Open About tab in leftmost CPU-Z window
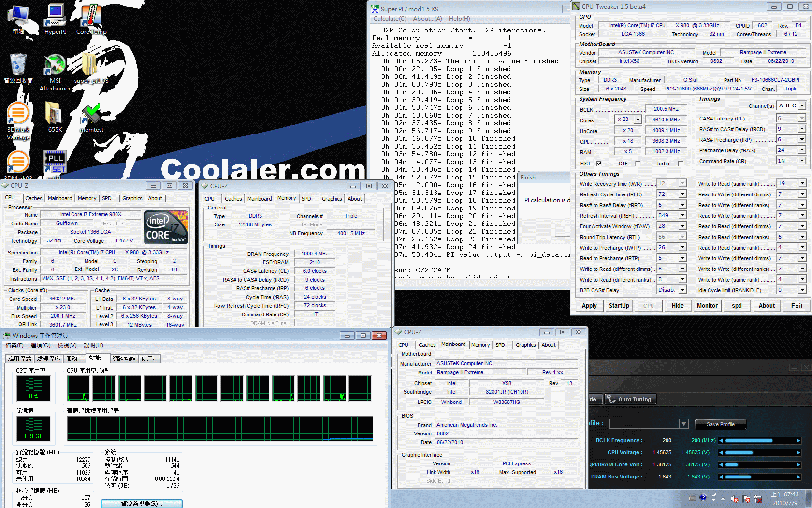Screen dimensions: 812x508 (155, 198)
